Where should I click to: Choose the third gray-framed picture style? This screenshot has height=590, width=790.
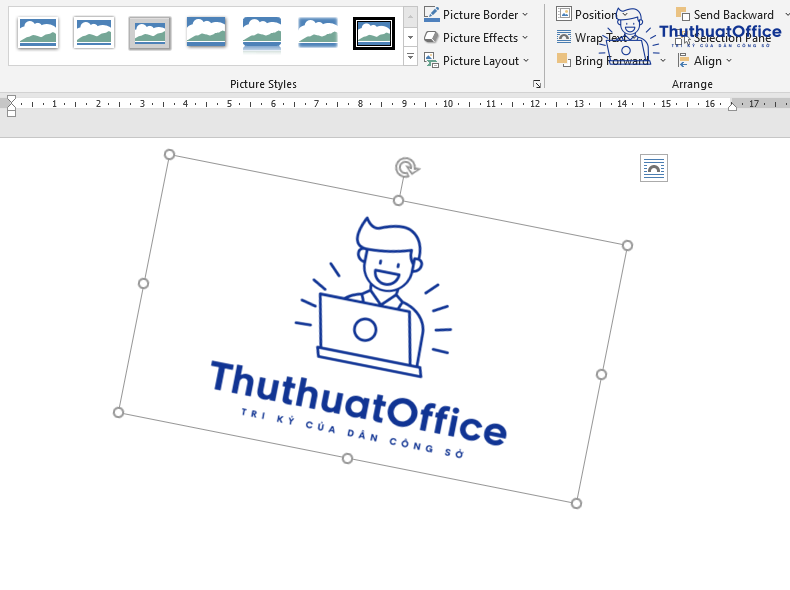[x=150, y=33]
